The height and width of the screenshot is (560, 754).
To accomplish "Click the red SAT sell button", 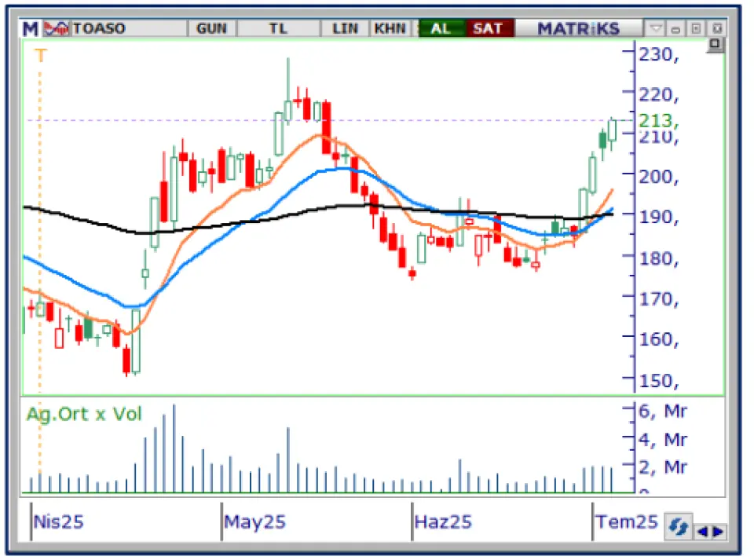I will [x=489, y=29].
